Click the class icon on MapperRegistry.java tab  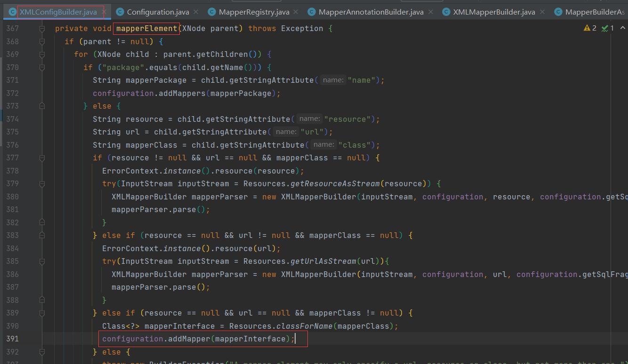[213, 12]
